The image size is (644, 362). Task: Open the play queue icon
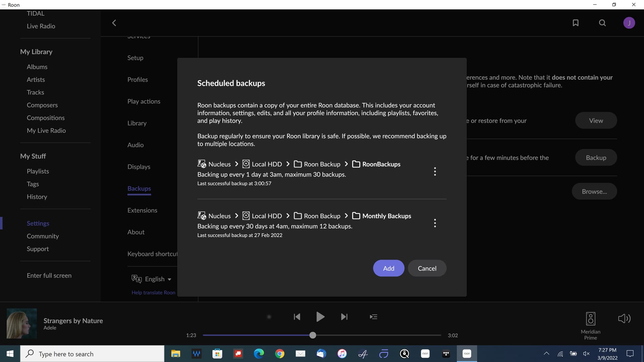(373, 317)
